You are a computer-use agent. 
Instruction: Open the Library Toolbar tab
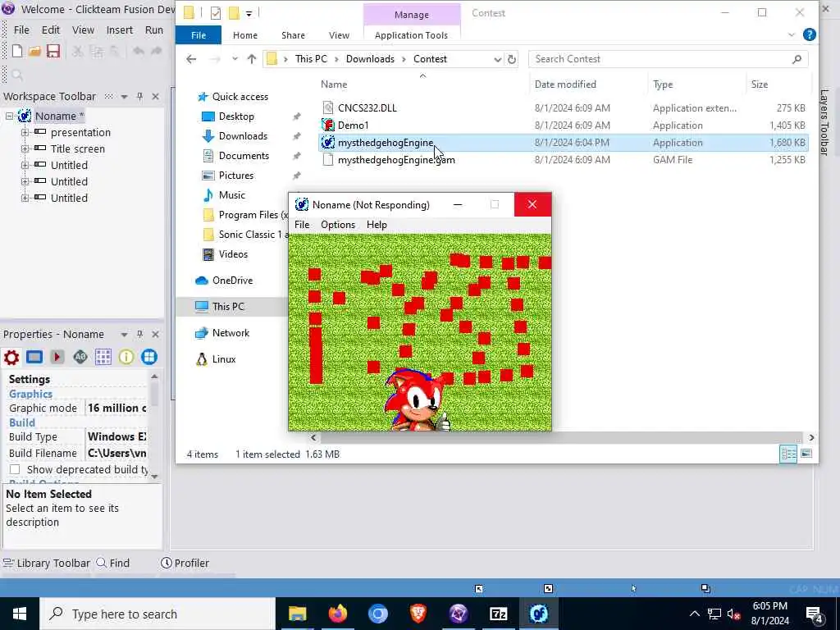click(x=47, y=563)
